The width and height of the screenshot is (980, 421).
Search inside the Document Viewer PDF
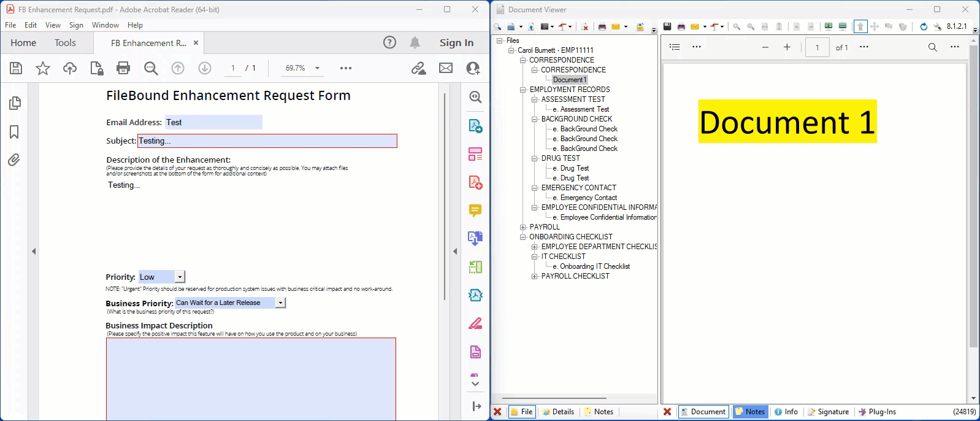933,47
